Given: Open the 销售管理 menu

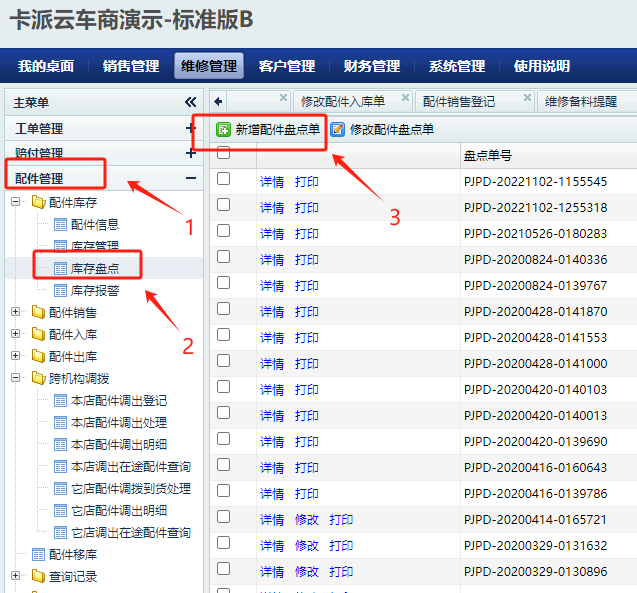Looking at the screenshot, I should pyautogui.click(x=130, y=66).
